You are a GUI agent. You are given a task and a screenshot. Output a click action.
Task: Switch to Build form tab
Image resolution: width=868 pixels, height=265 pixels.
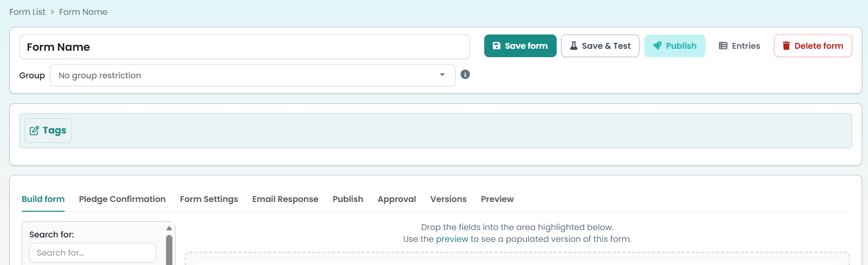(43, 199)
